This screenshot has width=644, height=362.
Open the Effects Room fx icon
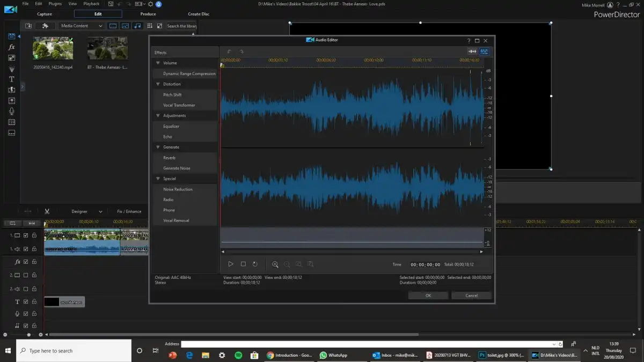pos(11,47)
